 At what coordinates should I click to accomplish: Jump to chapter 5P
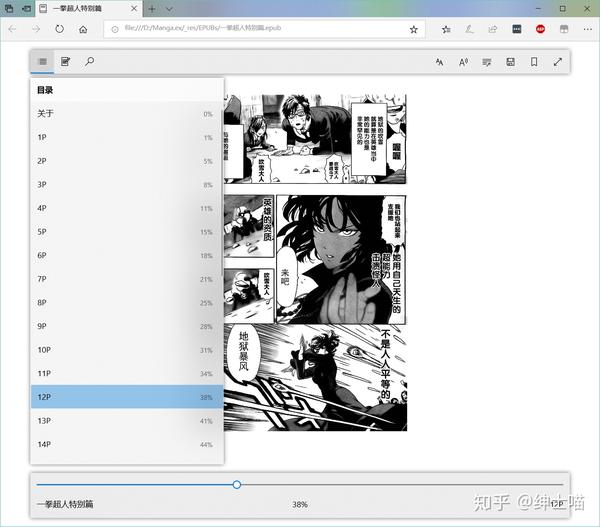coord(127,232)
